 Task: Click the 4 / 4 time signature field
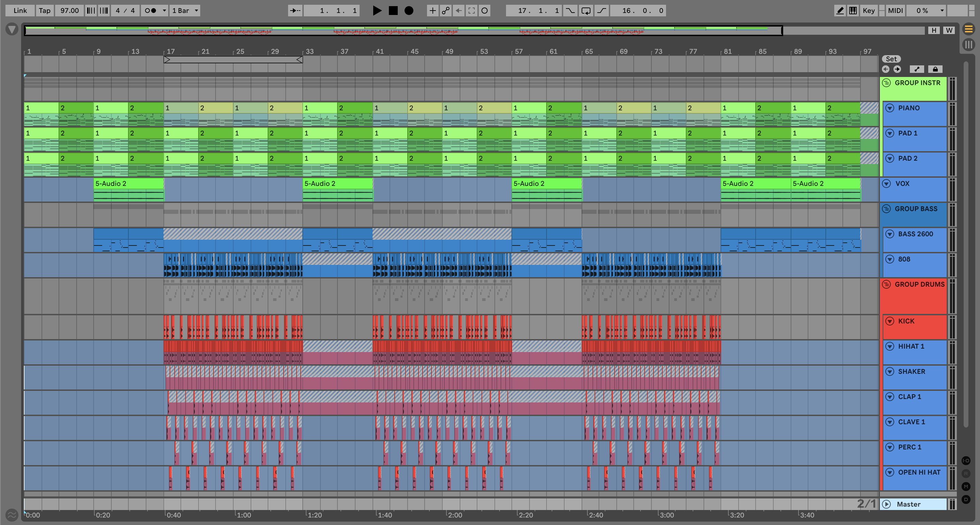tap(125, 11)
